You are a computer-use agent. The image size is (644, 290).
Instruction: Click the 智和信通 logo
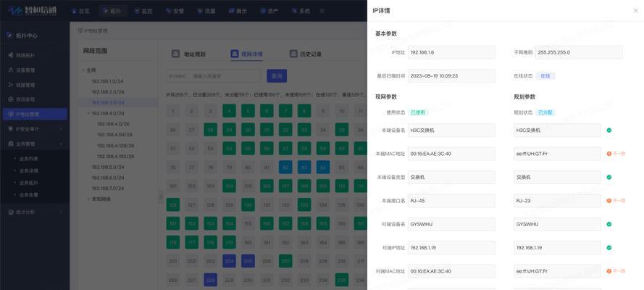click(x=33, y=11)
